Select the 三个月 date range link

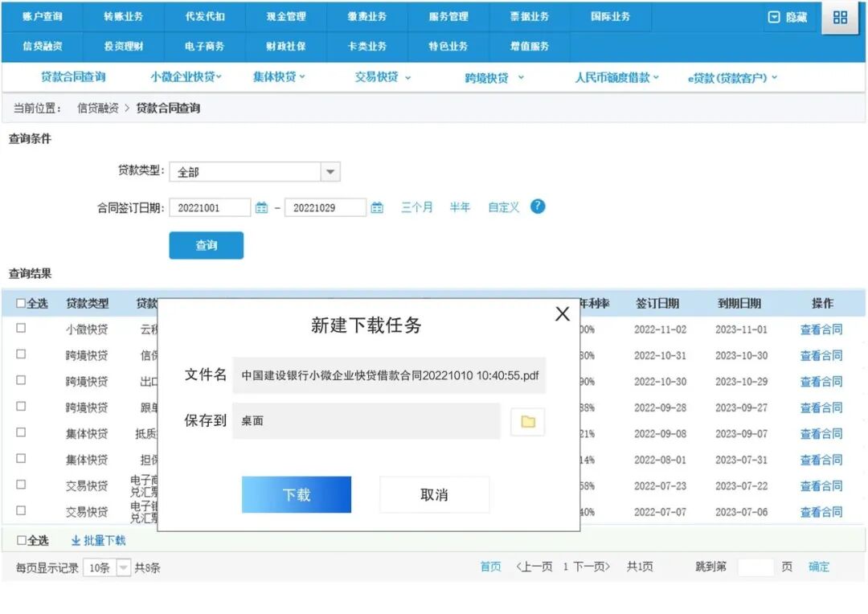coord(416,207)
